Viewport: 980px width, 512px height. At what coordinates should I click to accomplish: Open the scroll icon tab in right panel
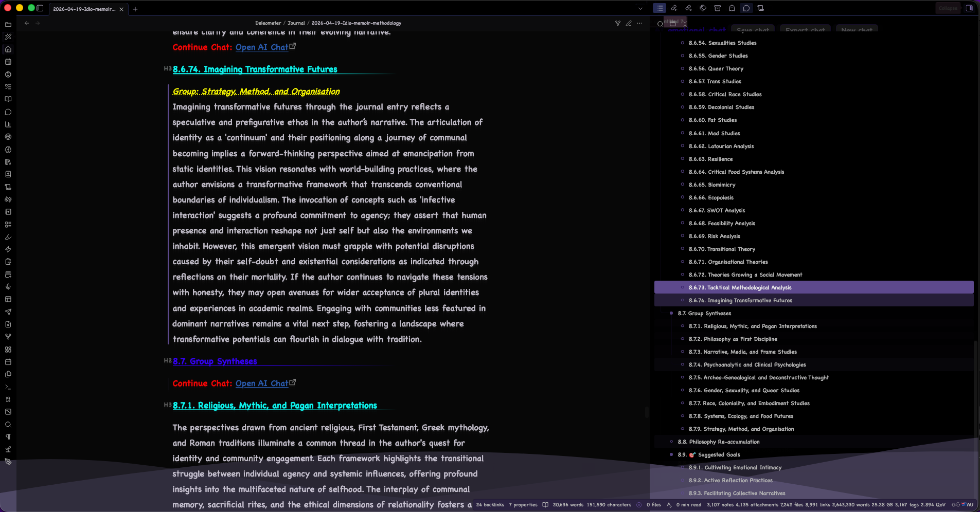point(761,8)
